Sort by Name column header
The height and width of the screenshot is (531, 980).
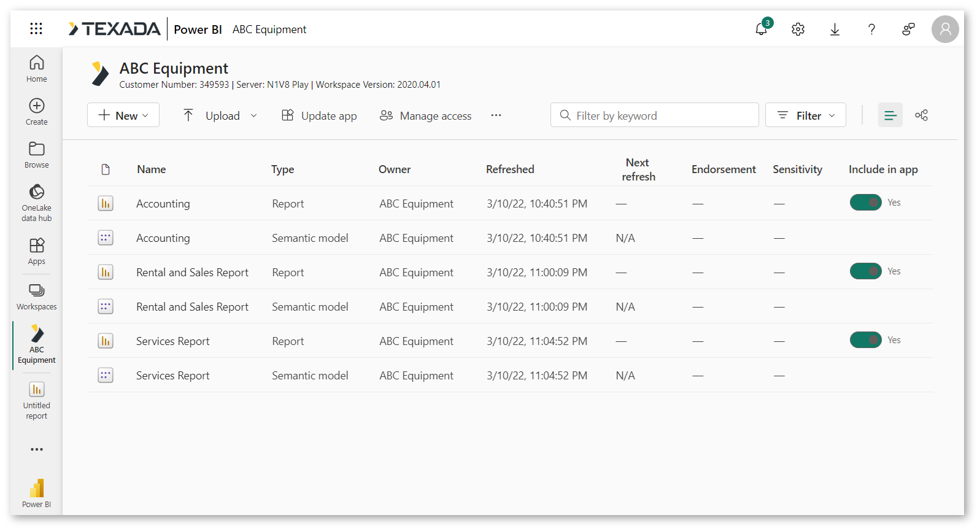coord(152,169)
